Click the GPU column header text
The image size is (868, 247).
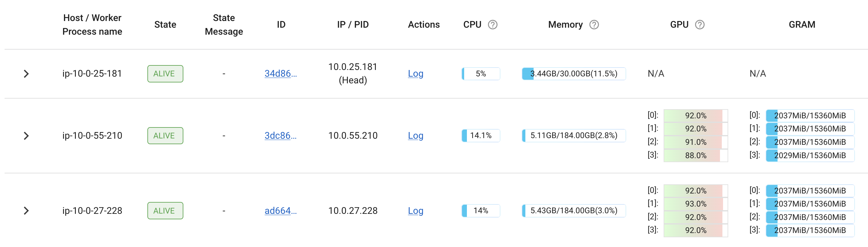[679, 25]
